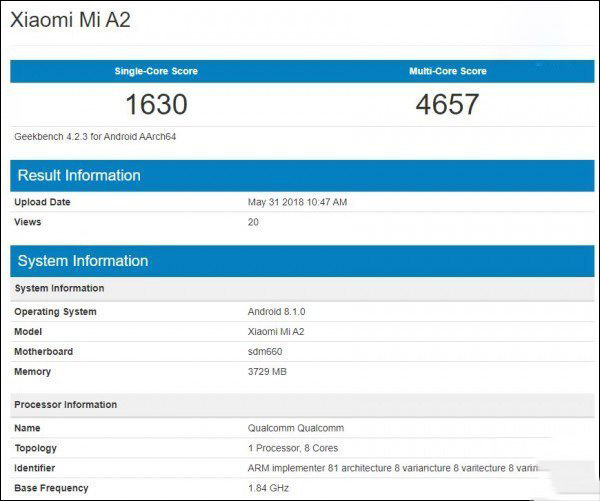
Task: Click the 'Views' label
Action: pos(28,222)
